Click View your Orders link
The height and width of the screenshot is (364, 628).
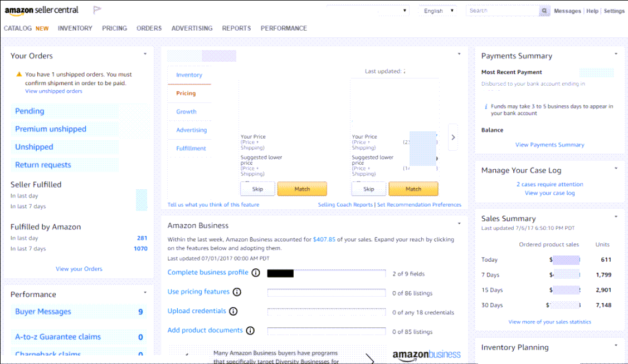point(79,269)
